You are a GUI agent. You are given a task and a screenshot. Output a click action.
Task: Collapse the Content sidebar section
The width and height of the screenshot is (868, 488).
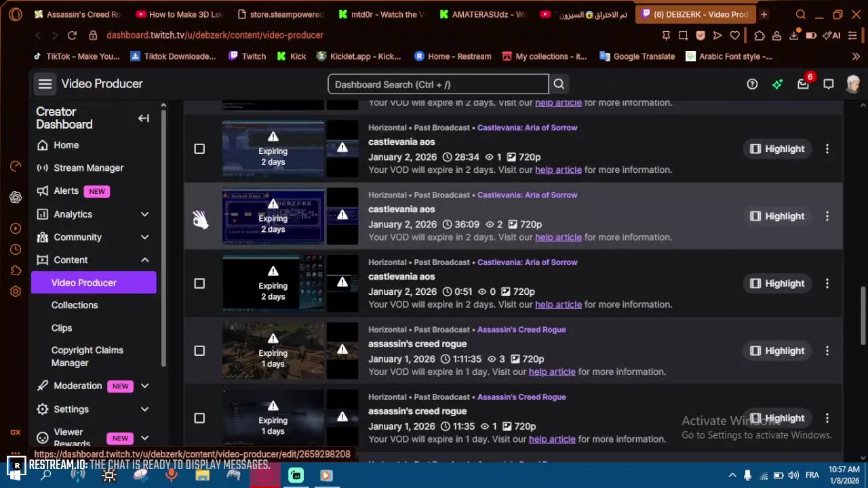click(144, 260)
